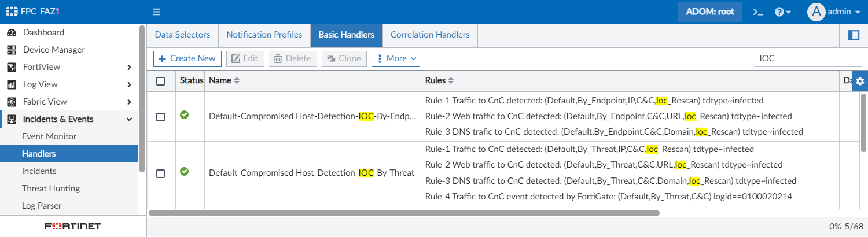
Task: Toggle the hamburger sidebar menu icon
Action: click(156, 12)
